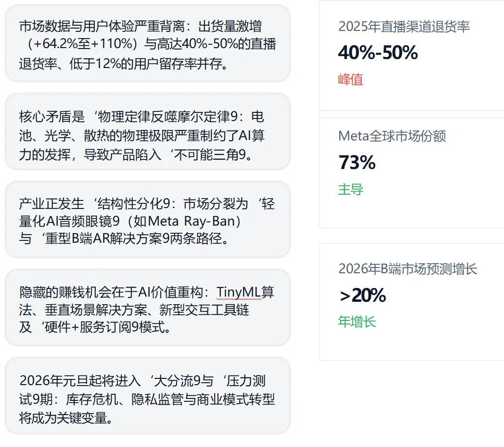Screen dimensions: 504x447
Task: Open the structural differentiation card
Action: 148,220
